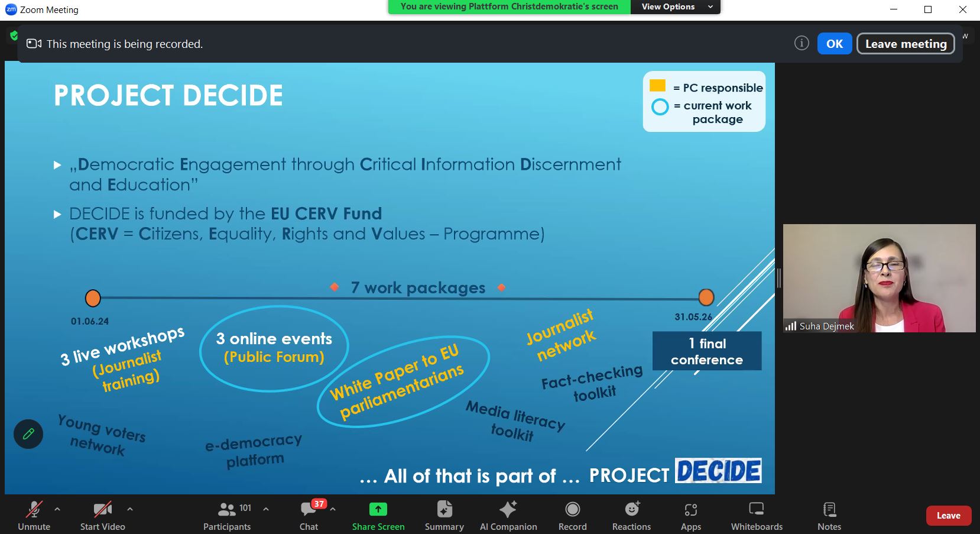Viewport: 980px width, 534px height.
Task: Click the end timeline marker at 31.05.26
Action: [706, 297]
